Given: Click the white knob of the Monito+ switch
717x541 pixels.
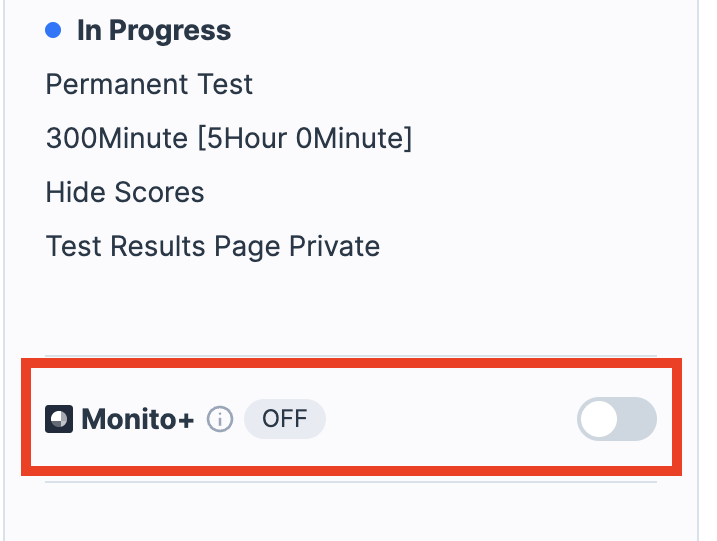Looking at the screenshot, I should [600, 420].
